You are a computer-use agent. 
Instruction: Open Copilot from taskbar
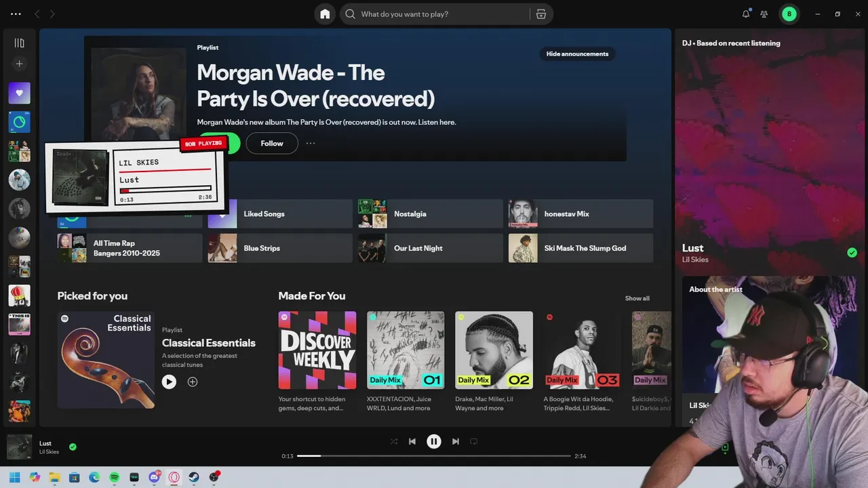35,477
